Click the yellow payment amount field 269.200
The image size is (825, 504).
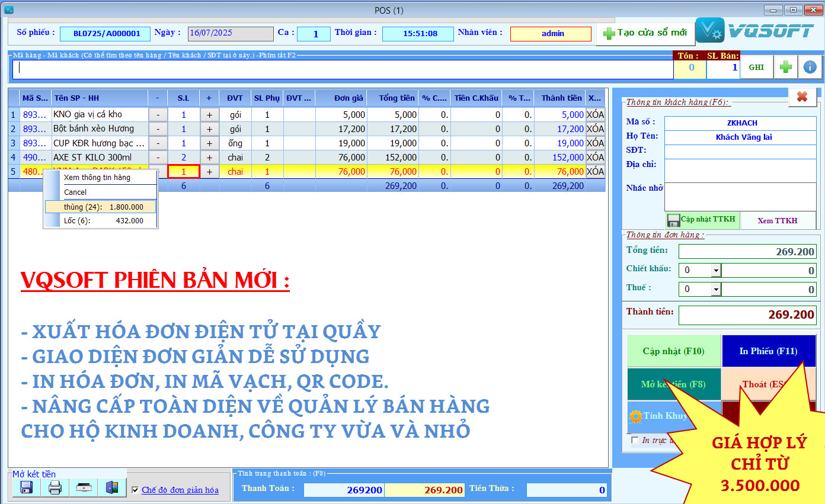[x=424, y=490]
